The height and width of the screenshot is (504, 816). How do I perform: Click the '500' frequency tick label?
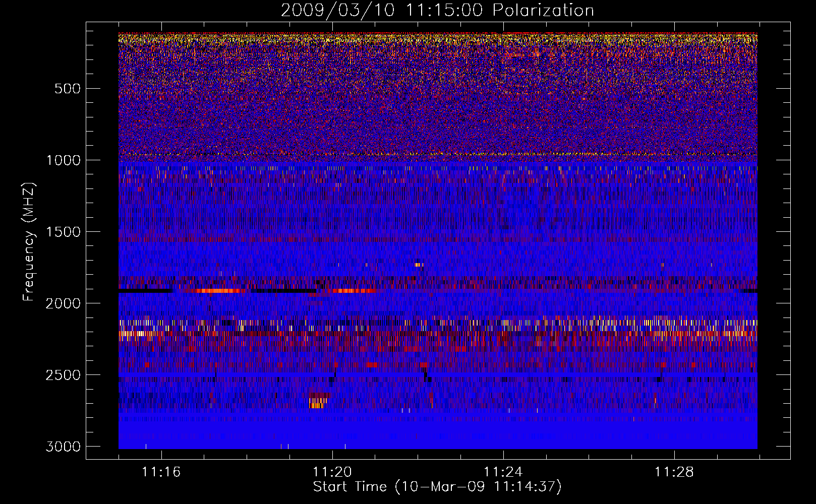[x=67, y=89]
